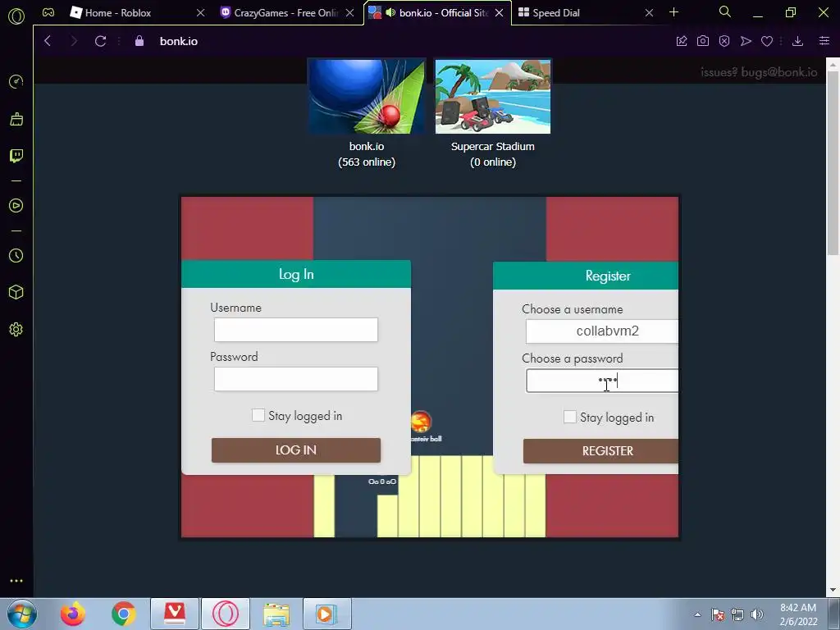
Task: Open the tab search magnifier
Action: 725,11
